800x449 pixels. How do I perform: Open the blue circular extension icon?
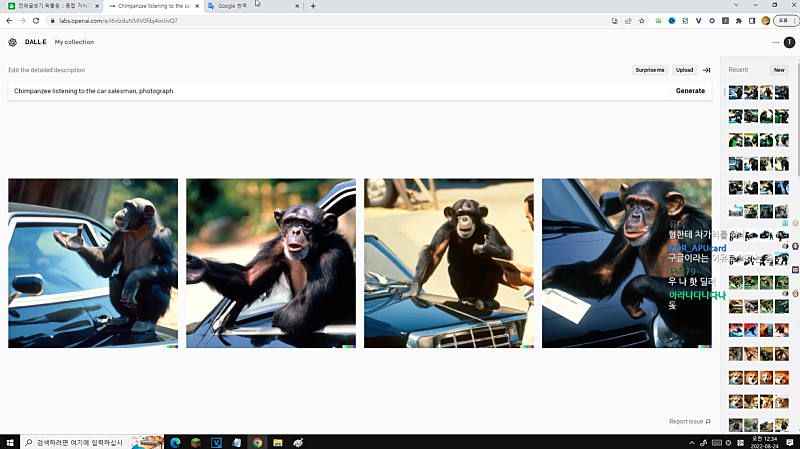tap(672, 21)
